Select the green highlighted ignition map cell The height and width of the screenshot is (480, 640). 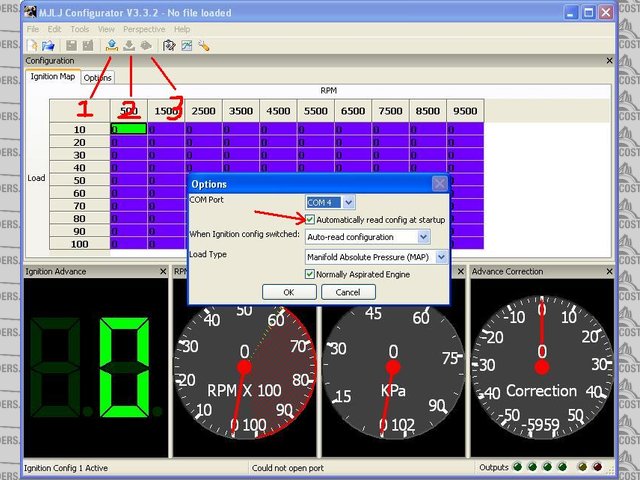tap(128, 128)
